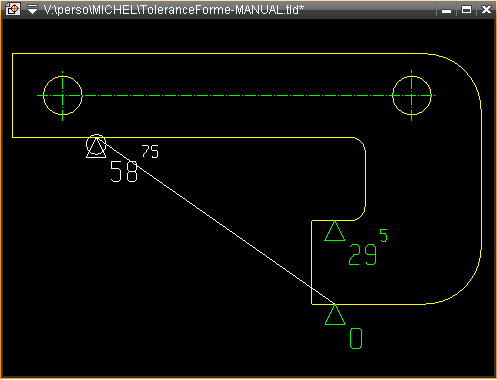Click the green dimension value 0
Viewport: 497px width, 380px height.
(356, 338)
